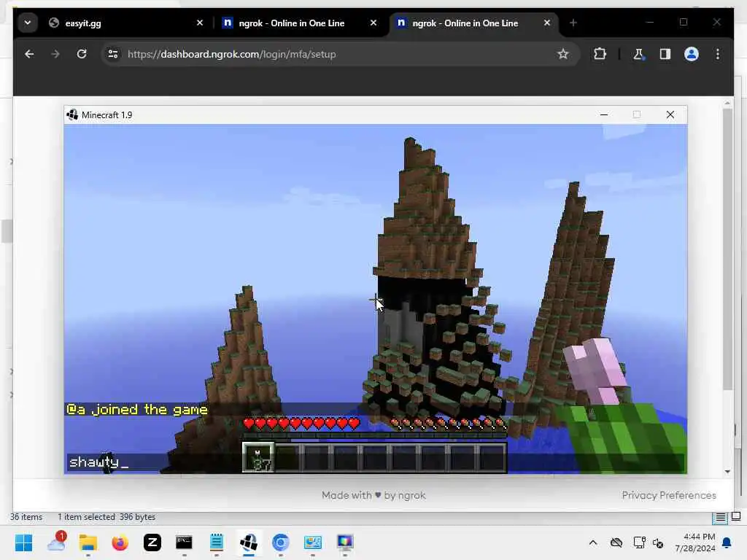
Task: Open the browser extensions puzzle icon
Action: pos(600,54)
